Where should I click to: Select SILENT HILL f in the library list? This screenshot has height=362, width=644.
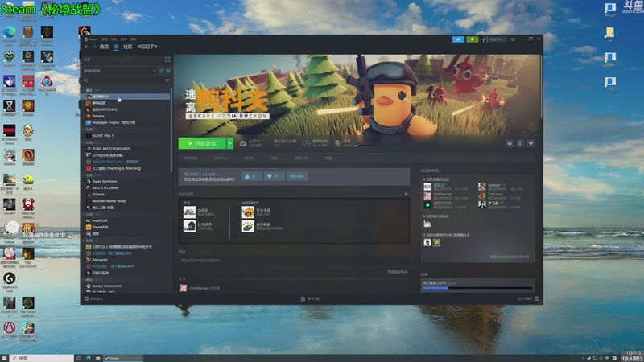pyautogui.click(x=126, y=135)
